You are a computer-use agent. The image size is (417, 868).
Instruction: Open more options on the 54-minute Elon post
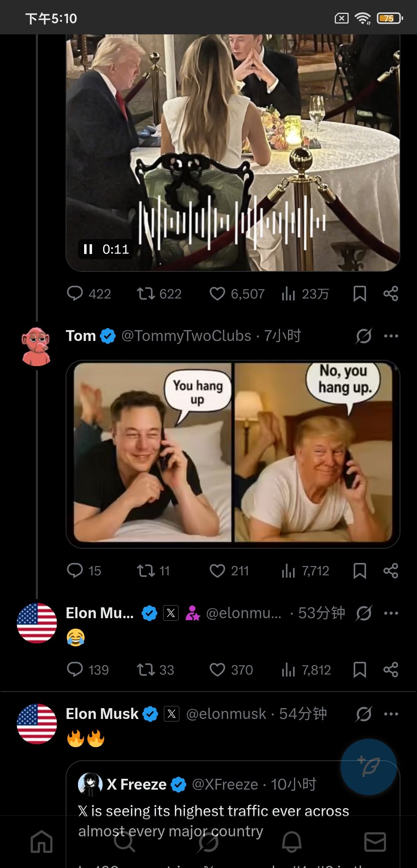[x=391, y=714]
